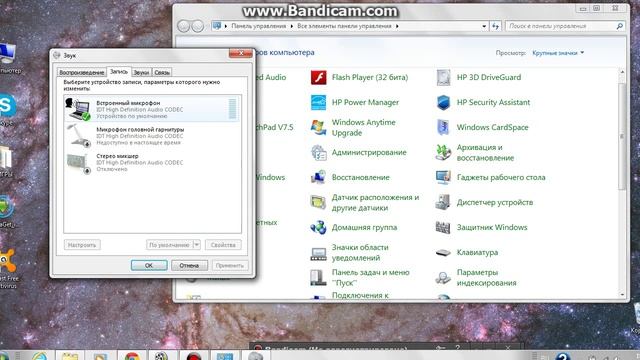This screenshot has width=640, height=360.
Task: Open Датчик расположения и другие датчики icon
Action: click(318, 202)
